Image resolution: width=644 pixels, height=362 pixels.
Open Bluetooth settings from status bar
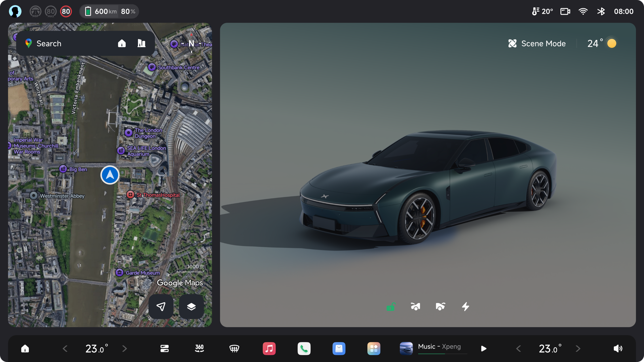point(601,12)
